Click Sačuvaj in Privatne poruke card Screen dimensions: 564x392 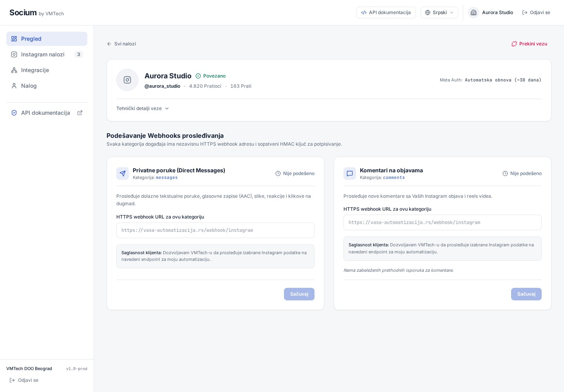point(299,294)
